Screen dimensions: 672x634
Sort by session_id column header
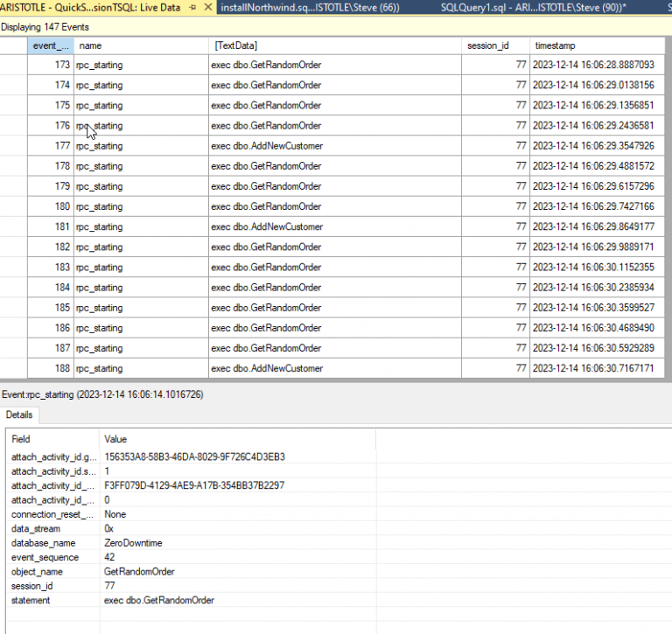tap(496, 45)
